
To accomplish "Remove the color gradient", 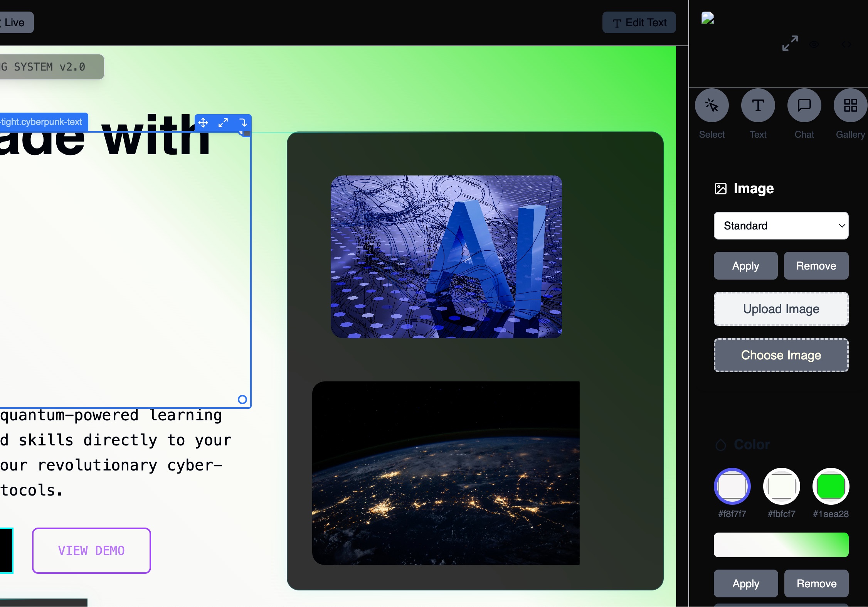I will (817, 583).
